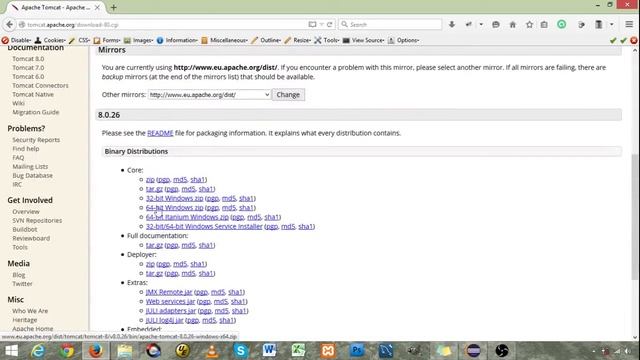
Task: Open the Options menu in developer toolbar
Action: [x=403, y=40]
